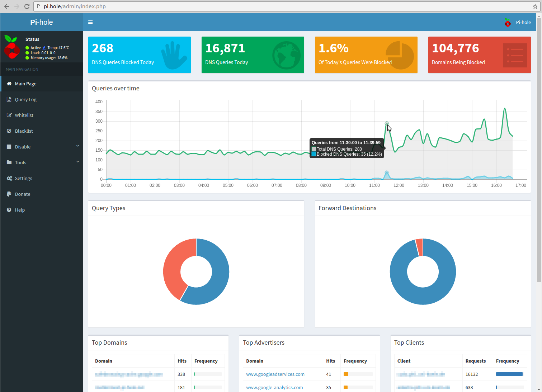This screenshot has height=392, width=542.
Task: Open the Blacklist page
Action: pyautogui.click(x=42, y=131)
